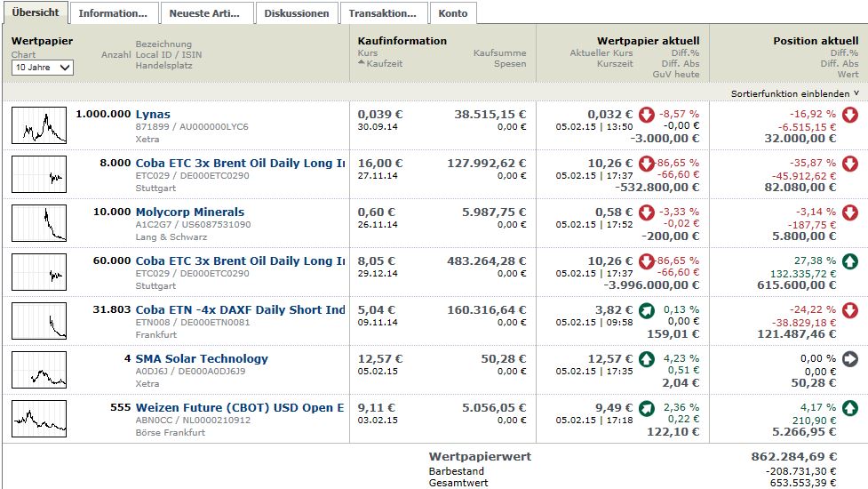Click the SMA Solar Technology chart thumbnail

point(39,369)
